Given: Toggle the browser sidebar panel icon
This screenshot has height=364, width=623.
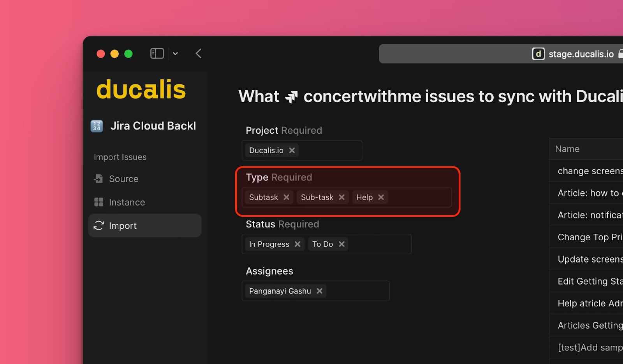Looking at the screenshot, I should point(157,54).
